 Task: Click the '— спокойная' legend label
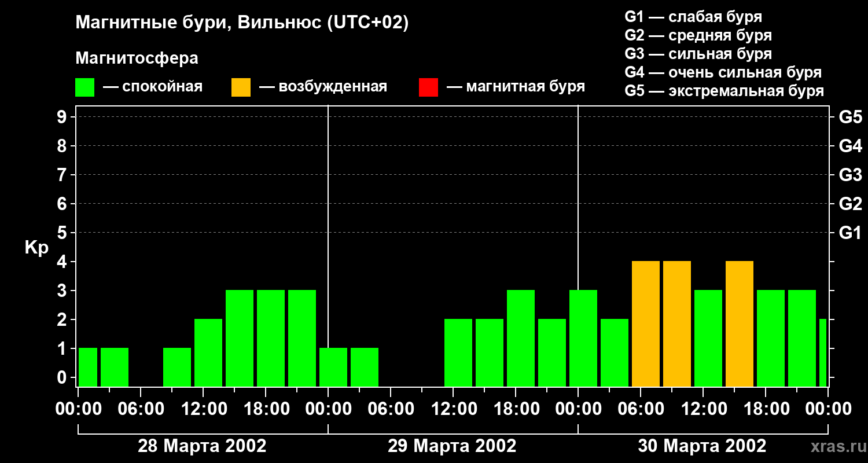(x=153, y=87)
